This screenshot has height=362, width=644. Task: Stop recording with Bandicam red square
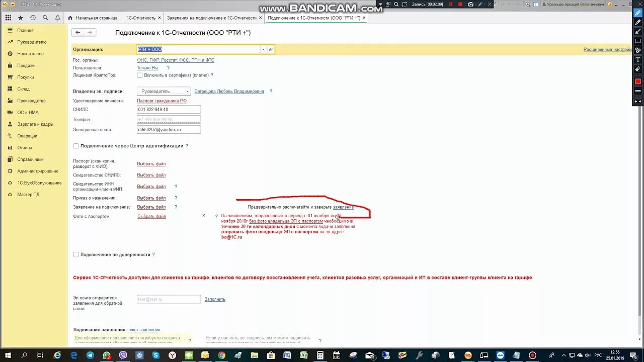click(460, 4)
